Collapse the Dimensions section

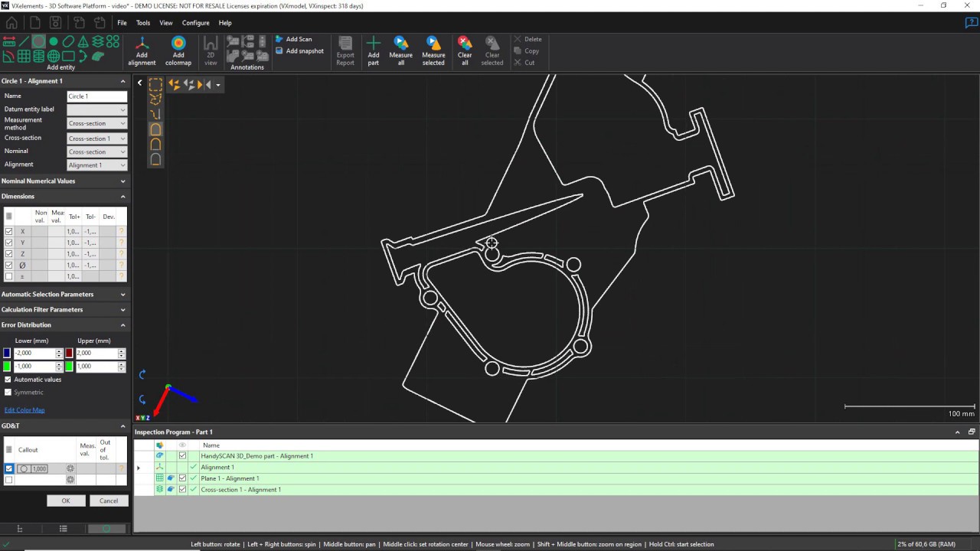coord(122,196)
